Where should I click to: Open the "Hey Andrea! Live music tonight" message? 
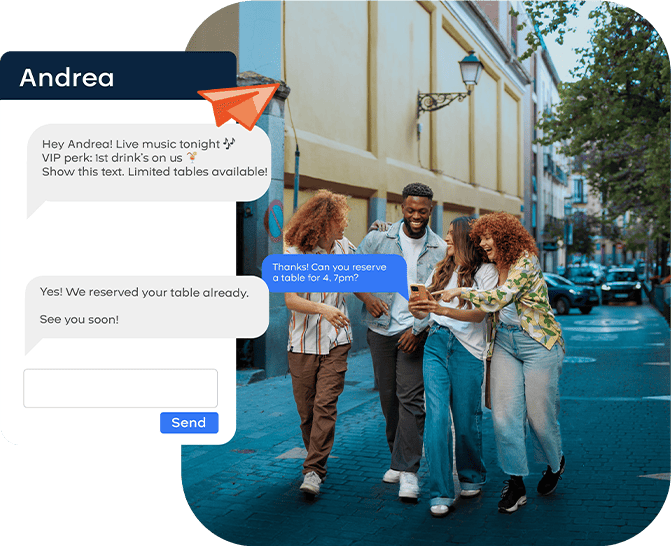(130, 144)
